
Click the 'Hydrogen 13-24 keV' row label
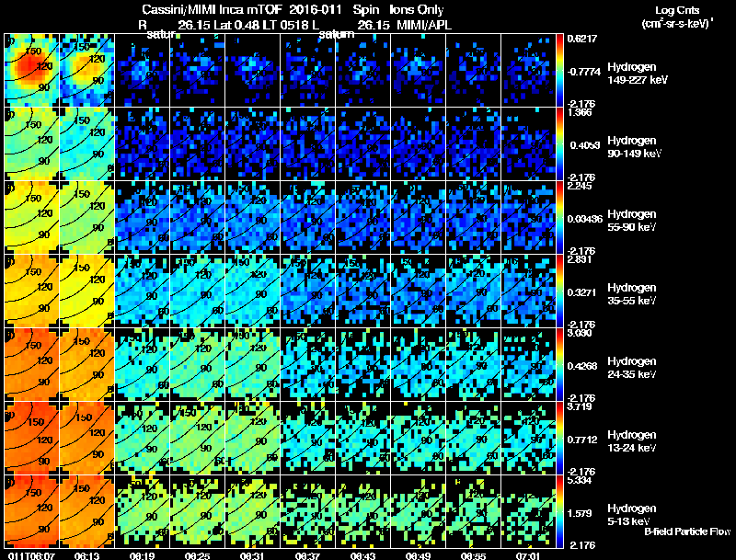click(632, 441)
